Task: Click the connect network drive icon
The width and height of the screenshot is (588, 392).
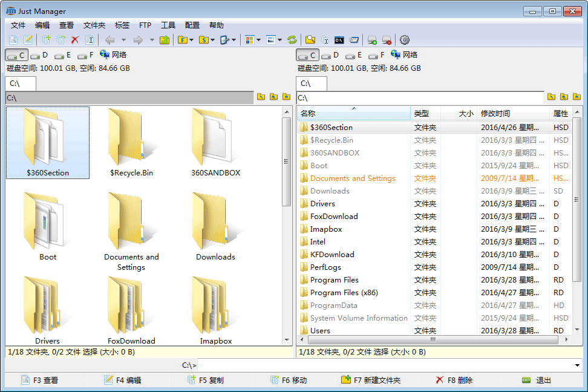Action: (373, 40)
